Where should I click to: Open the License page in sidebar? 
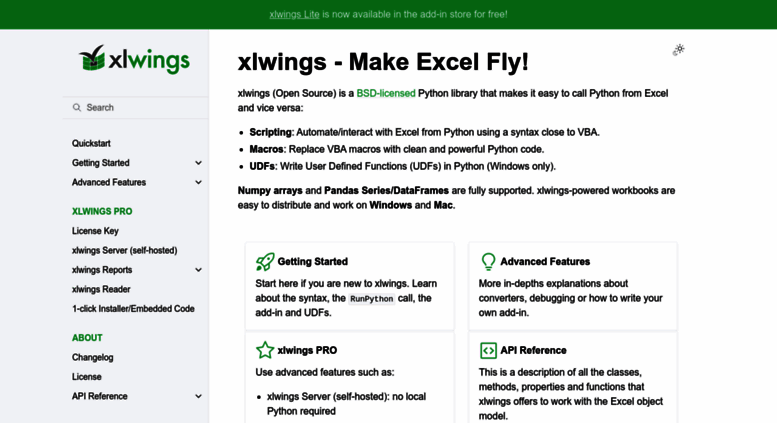(87, 376)
